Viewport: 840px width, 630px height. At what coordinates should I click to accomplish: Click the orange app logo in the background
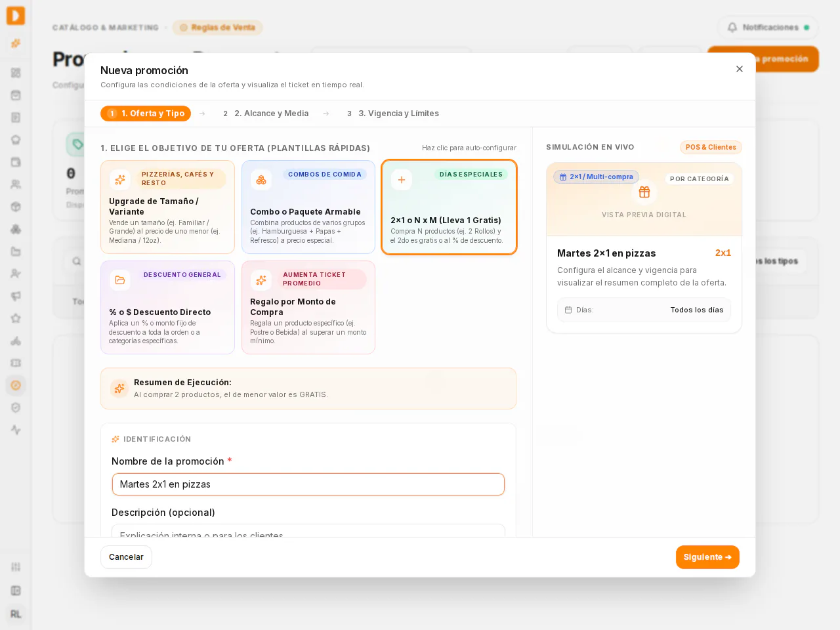coord(16,16)
